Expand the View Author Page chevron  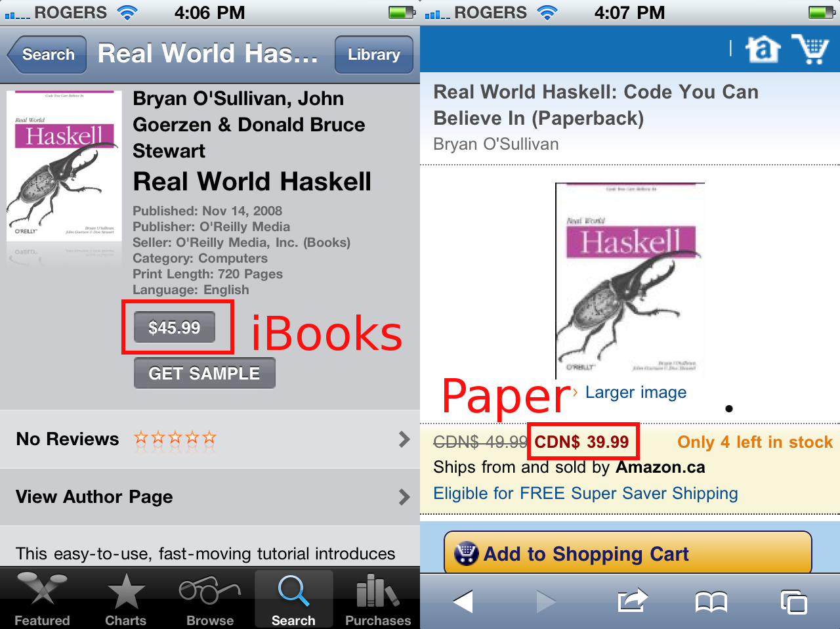point(404,497)
